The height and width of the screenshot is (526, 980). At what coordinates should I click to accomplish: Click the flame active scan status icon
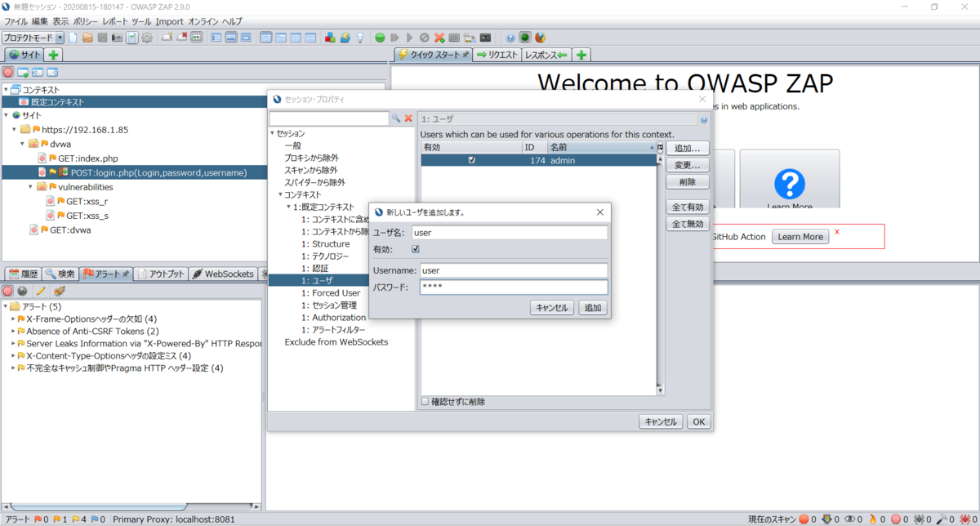click(x=872, y=519)
